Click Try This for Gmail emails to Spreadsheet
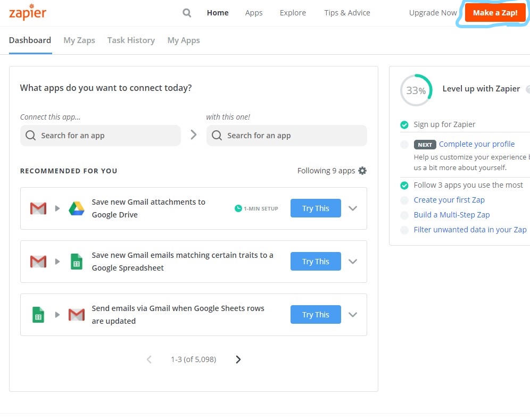The height and width of the screenshot is (420, 530). click(316, 262)
